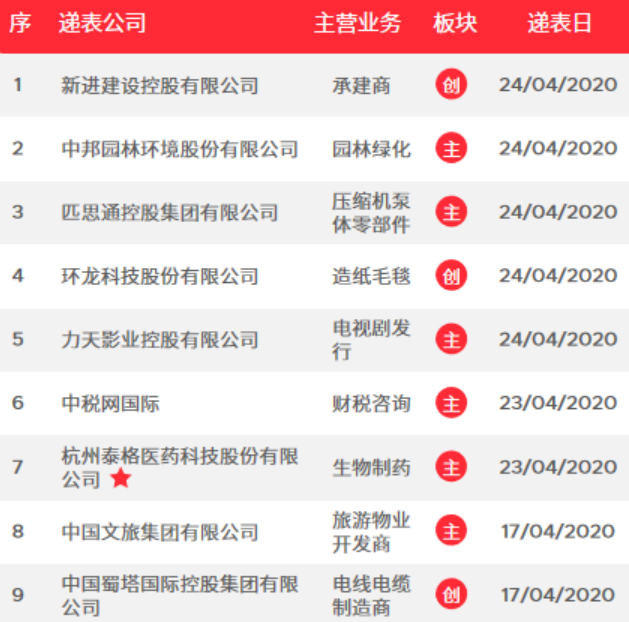Click the 主 badge for 力天影业控股有限公司
The height and width of the screenshot is (622, 629).
pos(451,339)
